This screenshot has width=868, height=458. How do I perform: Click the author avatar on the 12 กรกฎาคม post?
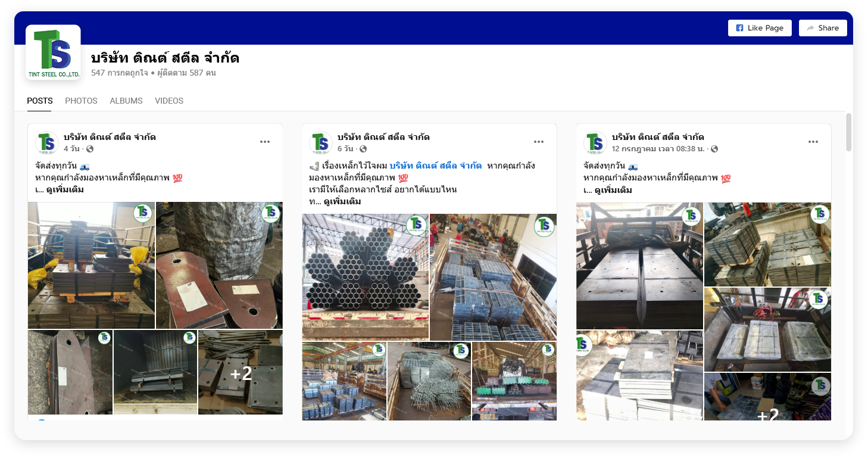pos(595,143)
